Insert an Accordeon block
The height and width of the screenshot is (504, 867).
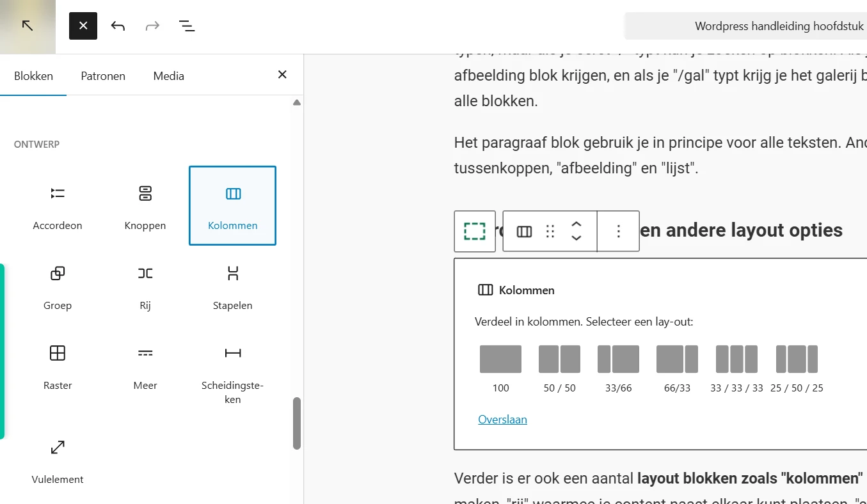(57, 205)
